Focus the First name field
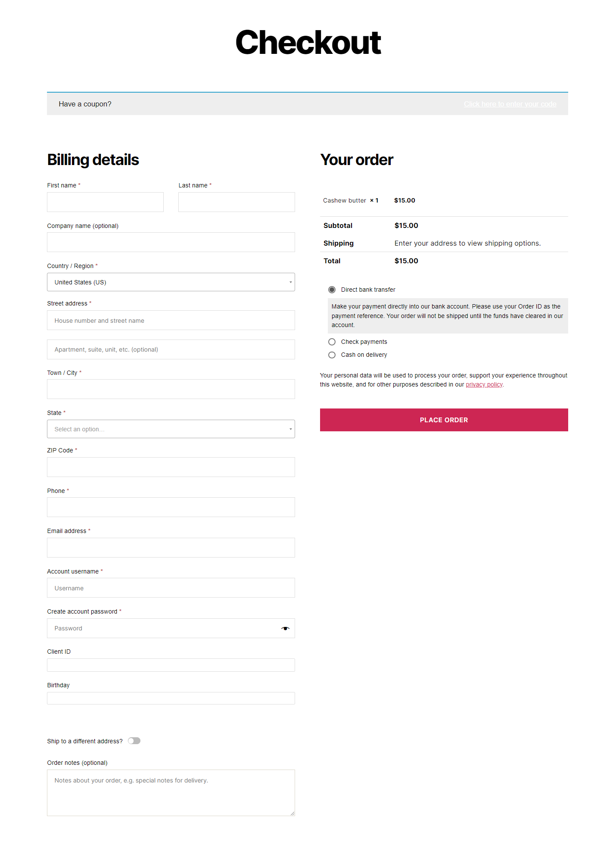Viewport: 616px width, 851px height. click(x=105, y=202)
